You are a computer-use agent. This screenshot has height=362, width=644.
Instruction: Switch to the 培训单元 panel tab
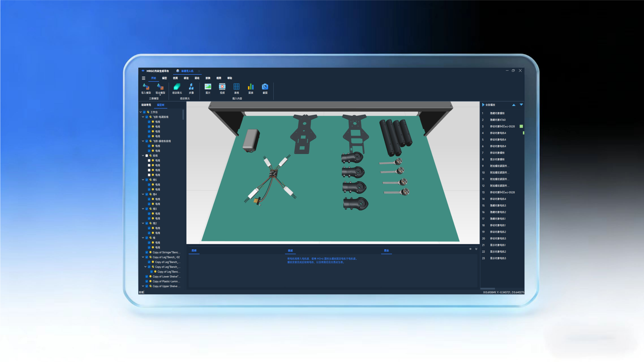pos(146,105)
